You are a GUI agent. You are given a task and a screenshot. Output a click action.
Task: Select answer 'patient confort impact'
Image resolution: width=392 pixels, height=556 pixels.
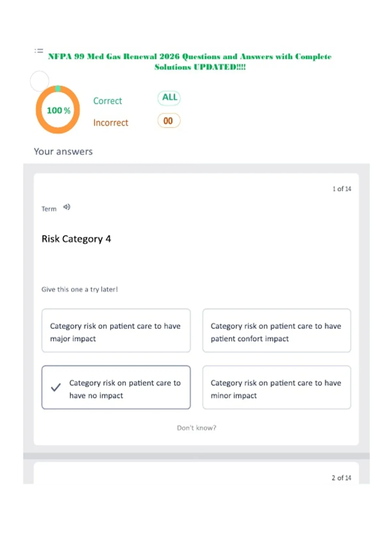277,330
